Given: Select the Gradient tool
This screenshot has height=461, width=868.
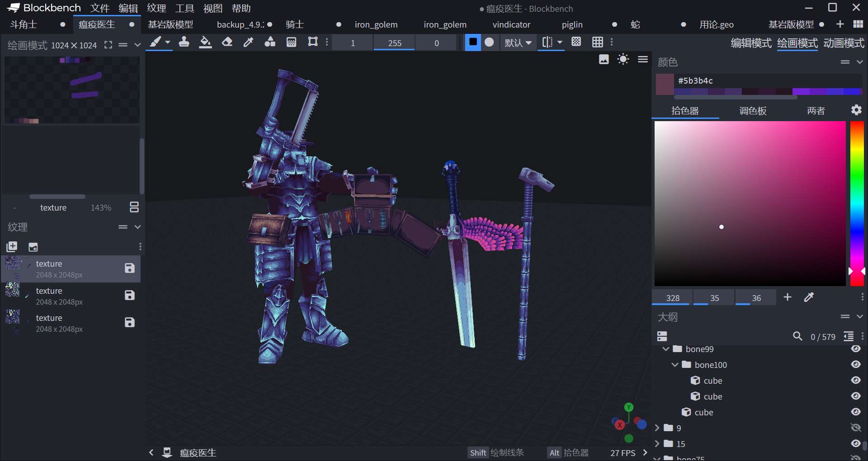Looking at the screenshot, I should [x=292, y=42].
